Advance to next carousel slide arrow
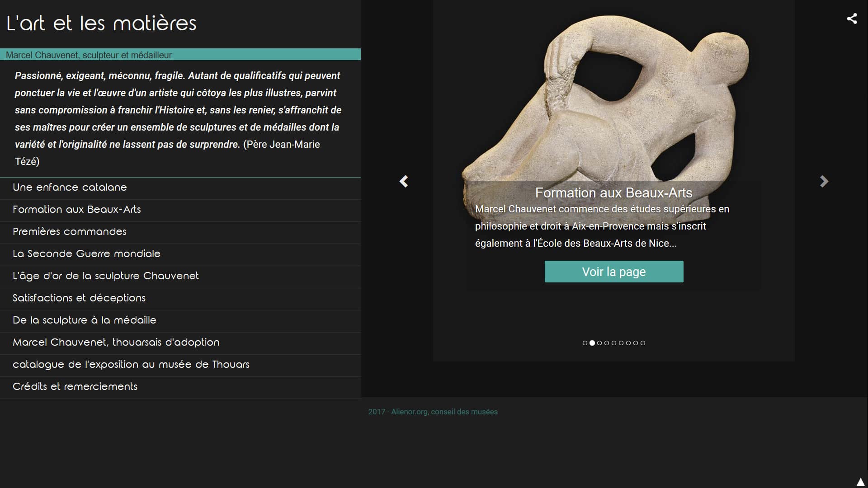Screen dimensions: 868x488 coord(824,181)
